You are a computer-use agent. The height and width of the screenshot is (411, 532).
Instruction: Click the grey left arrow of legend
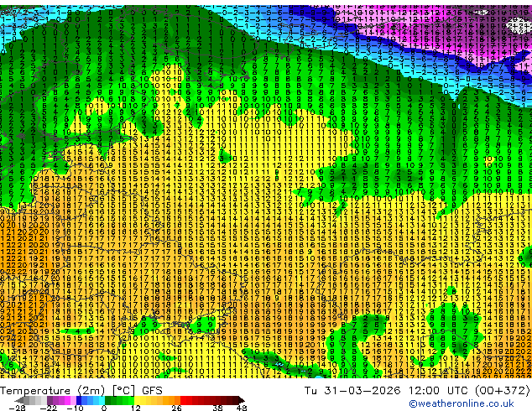tap(19, 400)
